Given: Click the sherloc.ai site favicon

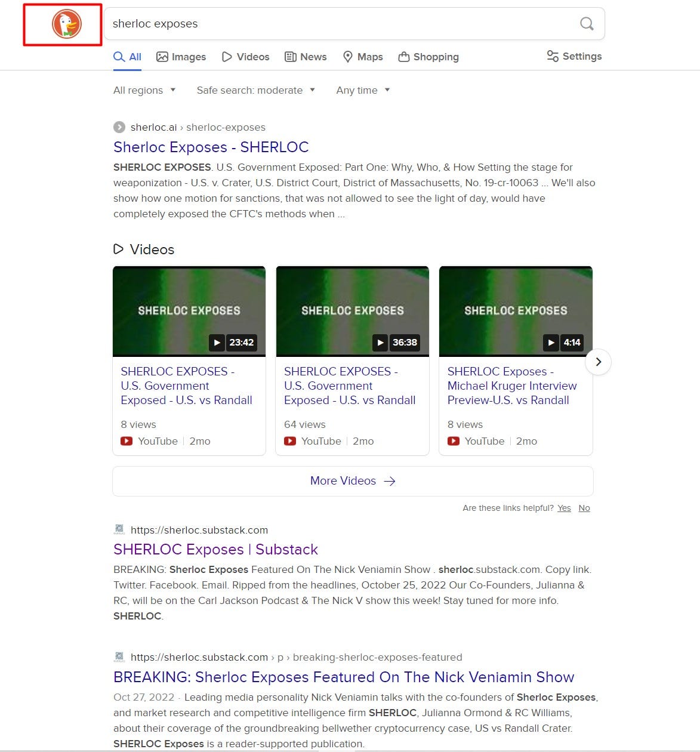Looking at the screenshot, I should pos(119,127).
